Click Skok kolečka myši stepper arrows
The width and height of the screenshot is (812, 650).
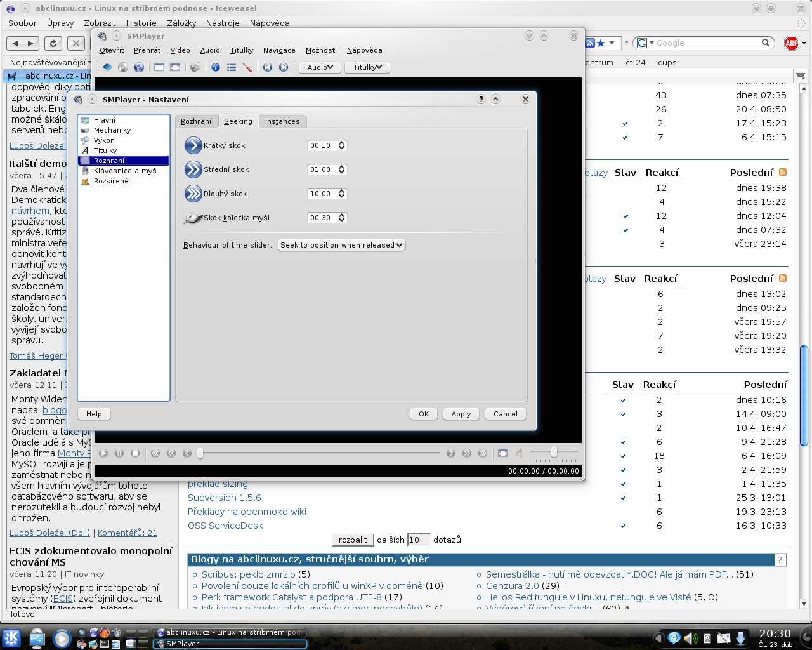pyautogui.click(x=342, y=218)
